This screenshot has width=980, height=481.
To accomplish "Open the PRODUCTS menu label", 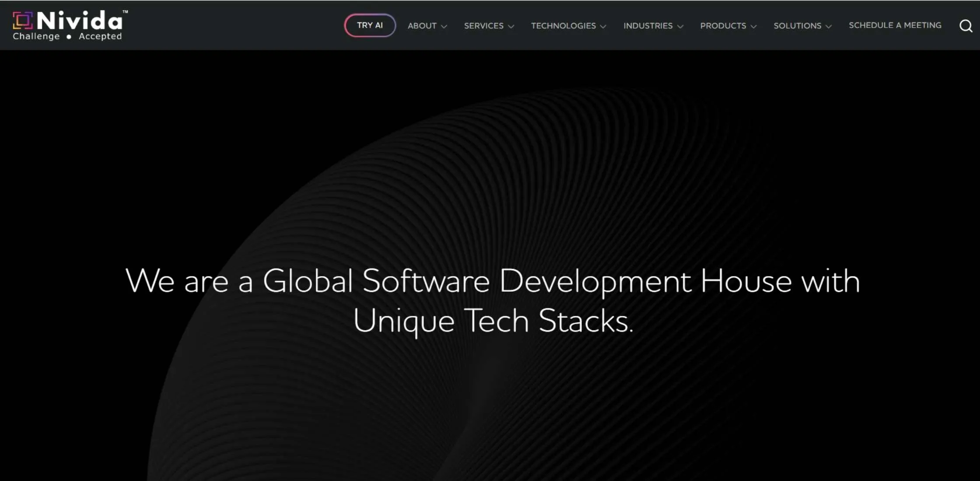I will click(723, 26).
